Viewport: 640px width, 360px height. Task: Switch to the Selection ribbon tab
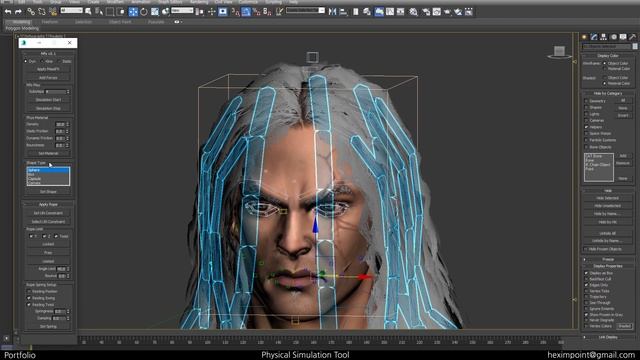83,22
